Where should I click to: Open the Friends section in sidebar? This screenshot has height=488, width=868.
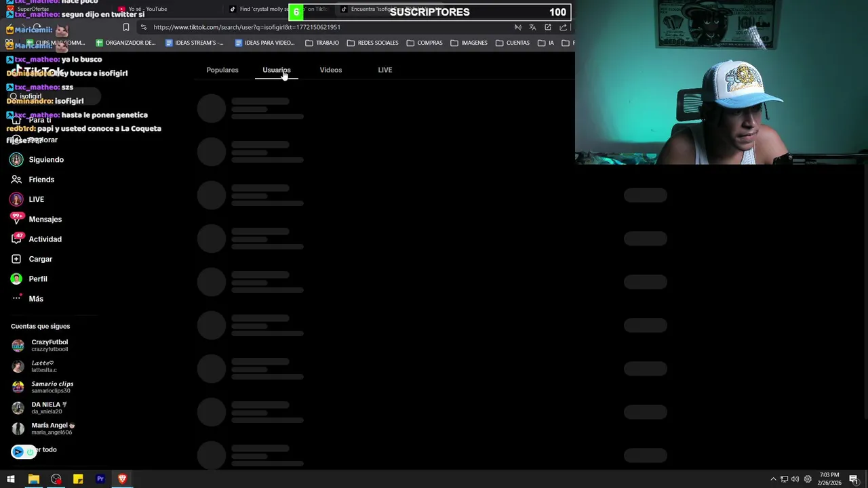pyautogui.click(x=33, y=180)
